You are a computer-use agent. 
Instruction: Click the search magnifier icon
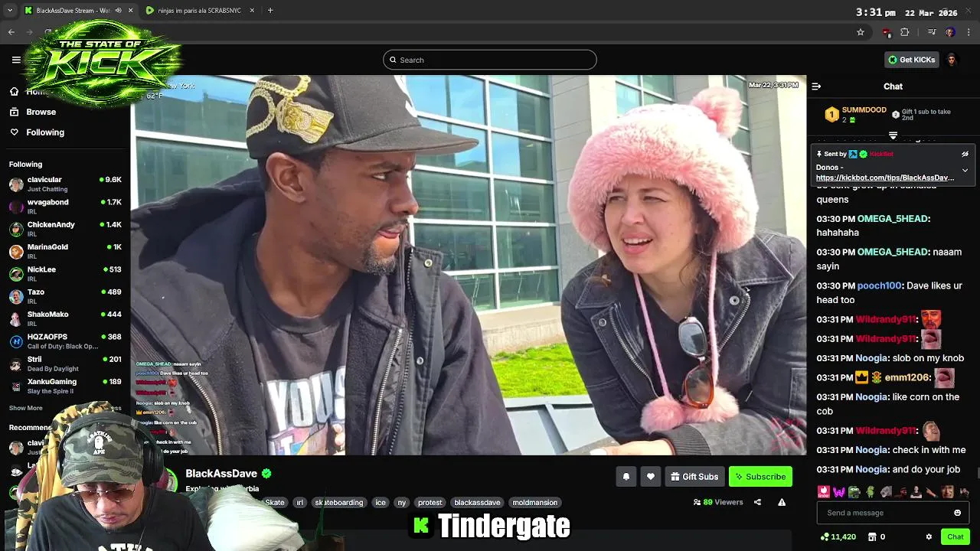point(393,60)
